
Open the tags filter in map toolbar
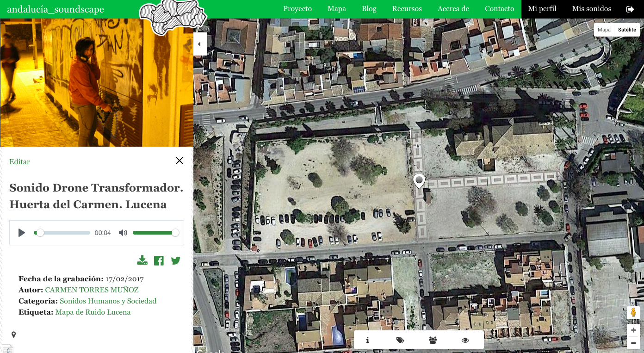click(x=400, y=340)
